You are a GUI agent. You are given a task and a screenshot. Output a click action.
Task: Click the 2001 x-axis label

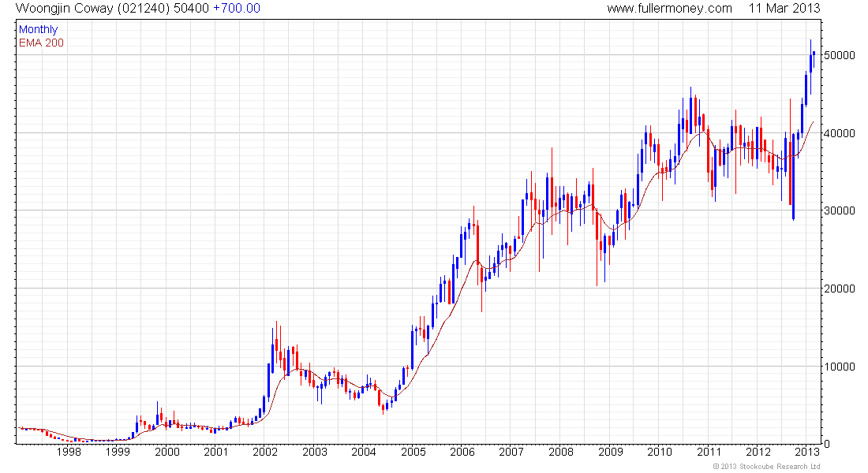(216, 452)
